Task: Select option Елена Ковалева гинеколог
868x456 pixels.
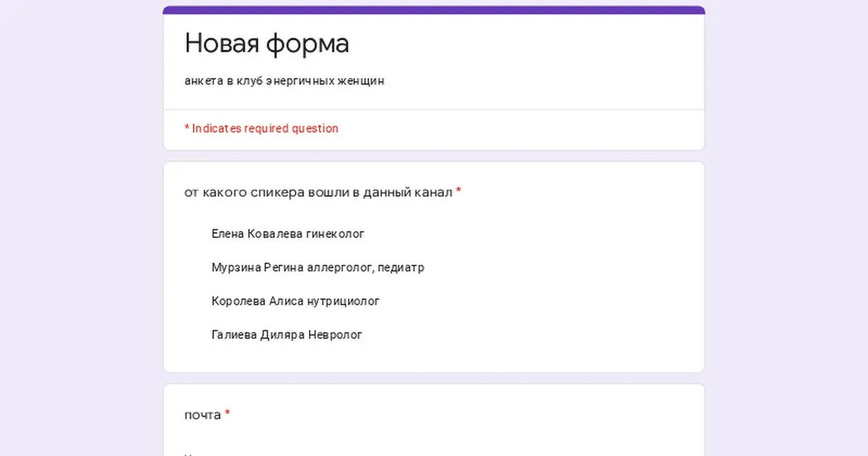Action: (x=288, y=234)
